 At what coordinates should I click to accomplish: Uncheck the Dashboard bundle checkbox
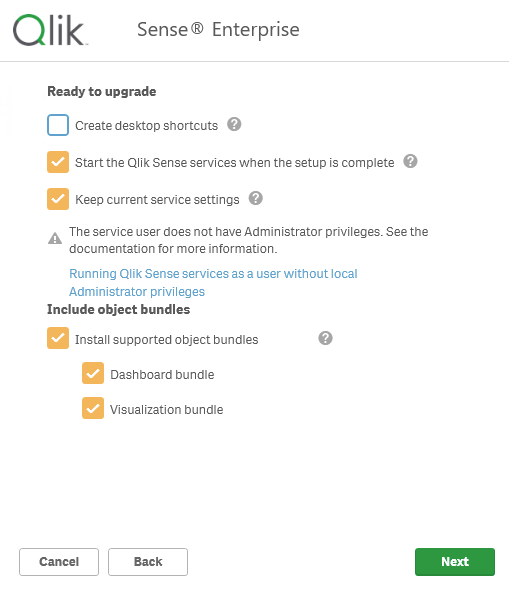[x=93, y=373]
